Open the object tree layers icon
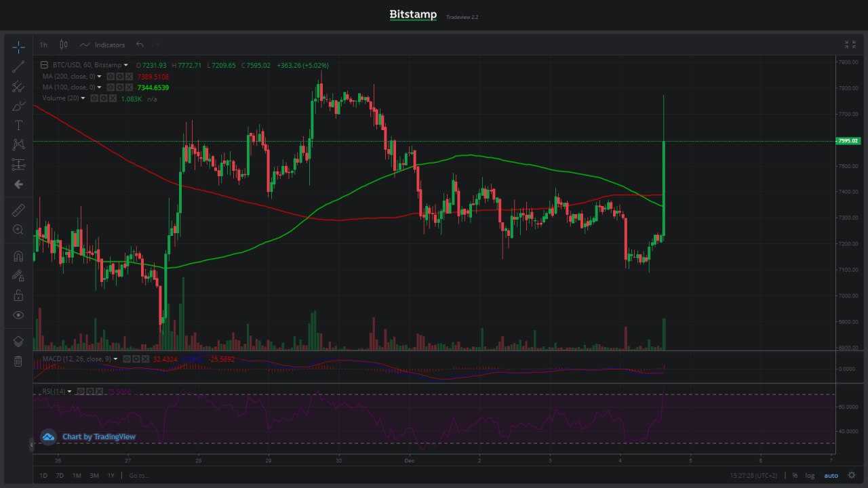 (x=18, y=342)
